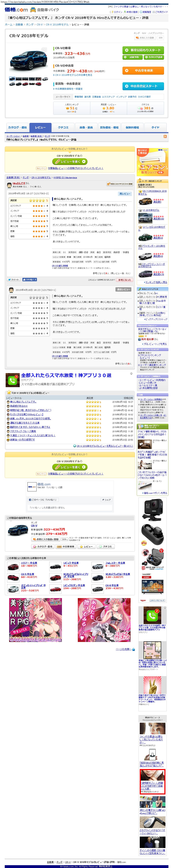Click 対象製品レビューへの投稿 campaign link at top
The width and height of the screenshot is (173, 868).
tap(75, 168)
